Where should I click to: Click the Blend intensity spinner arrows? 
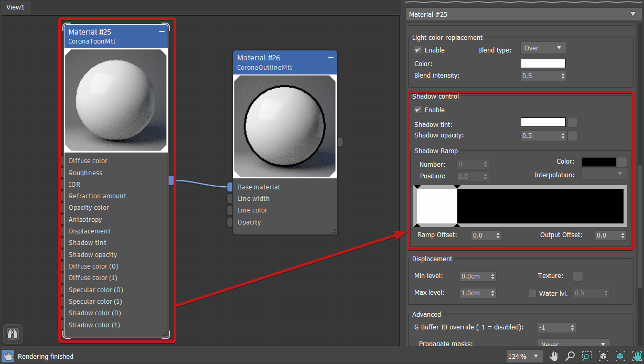[x=563, y=76]
